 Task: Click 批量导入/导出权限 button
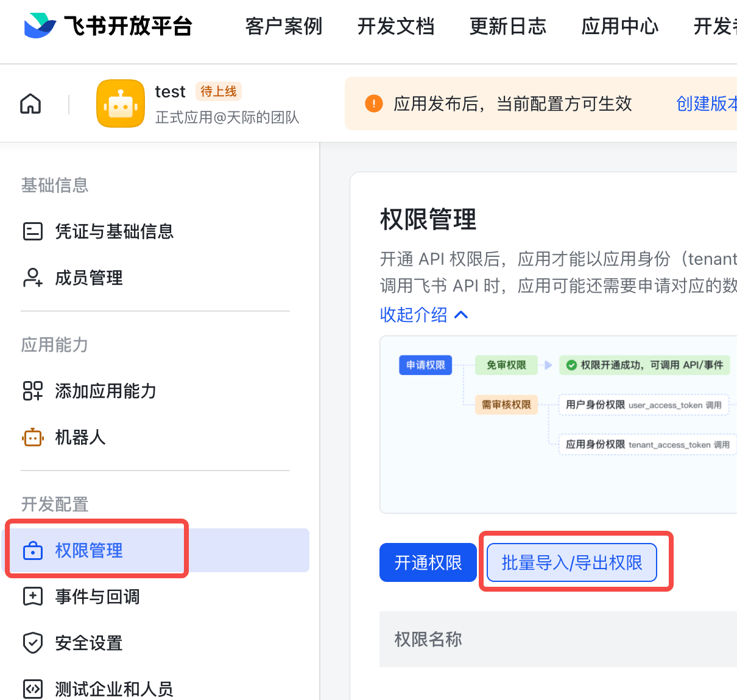tap(572, 562)
